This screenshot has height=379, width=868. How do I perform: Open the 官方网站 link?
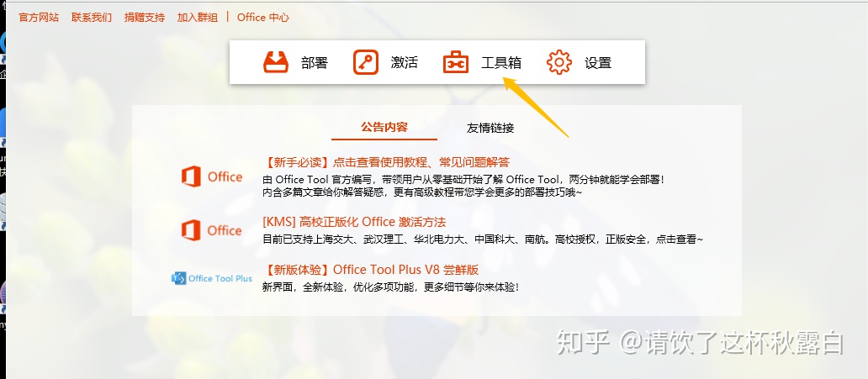tap(39, 17)
